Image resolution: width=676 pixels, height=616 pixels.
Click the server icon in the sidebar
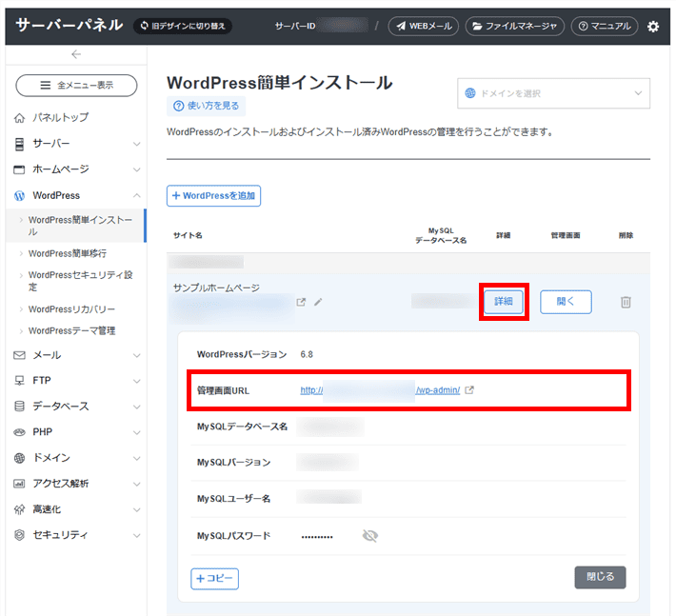point(19,144)
